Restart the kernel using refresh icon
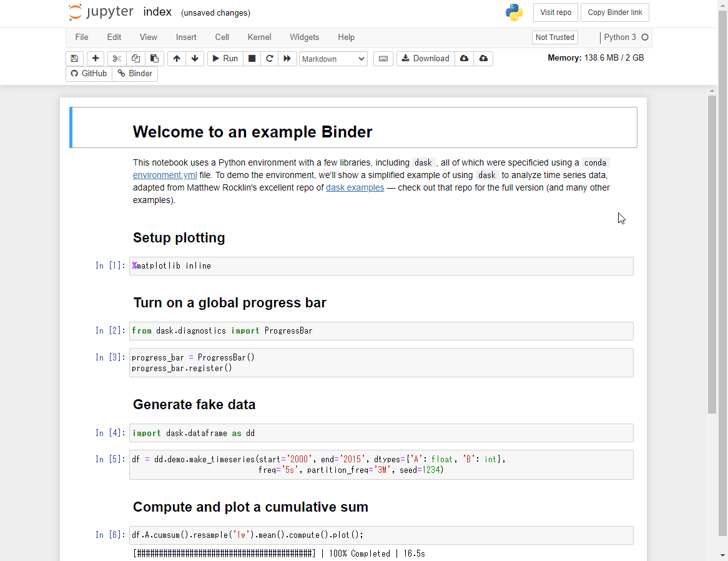728x561 pixels. [x=269, y=58]
